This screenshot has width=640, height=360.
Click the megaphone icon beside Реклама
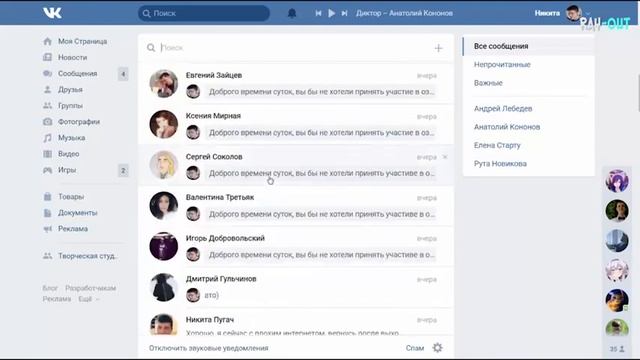point(47,229)
